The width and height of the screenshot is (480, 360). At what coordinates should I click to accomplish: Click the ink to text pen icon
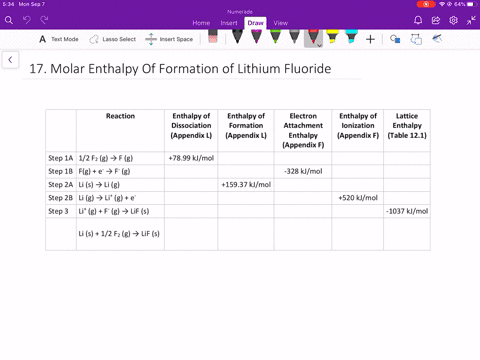click(x=437, y=38)
